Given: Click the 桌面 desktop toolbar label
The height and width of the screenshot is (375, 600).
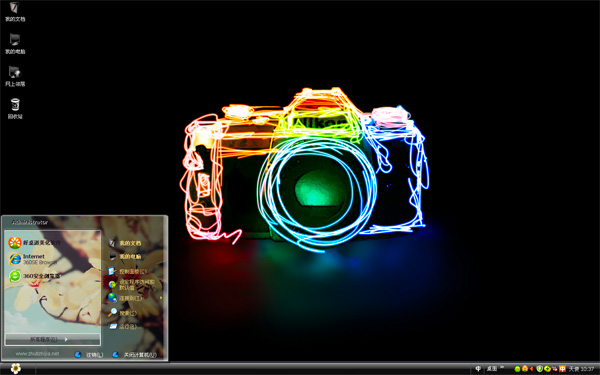Looking at the screenshot, I should 492,369.
